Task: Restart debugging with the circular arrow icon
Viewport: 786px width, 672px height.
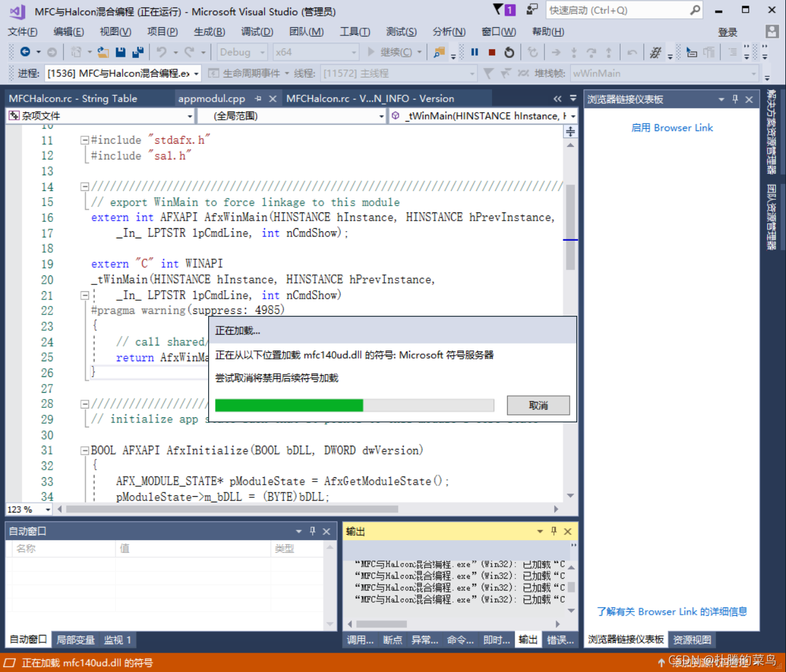Action: tap(509, 52)
